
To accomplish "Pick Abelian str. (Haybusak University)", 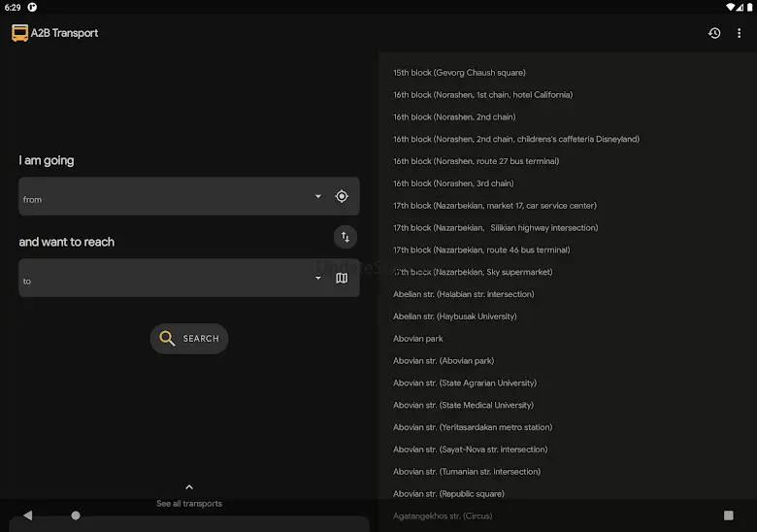I will (454, 316).
